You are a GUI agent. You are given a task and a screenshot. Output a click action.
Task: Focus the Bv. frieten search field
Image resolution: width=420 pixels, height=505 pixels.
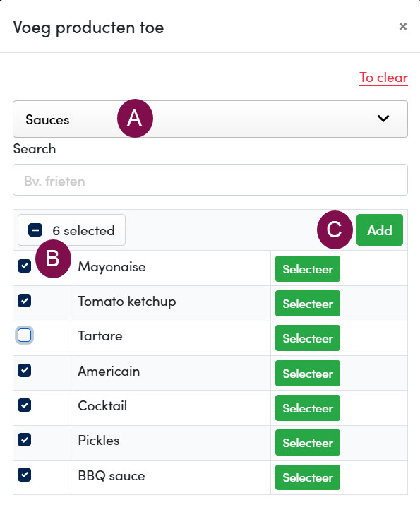coord(210,179)
